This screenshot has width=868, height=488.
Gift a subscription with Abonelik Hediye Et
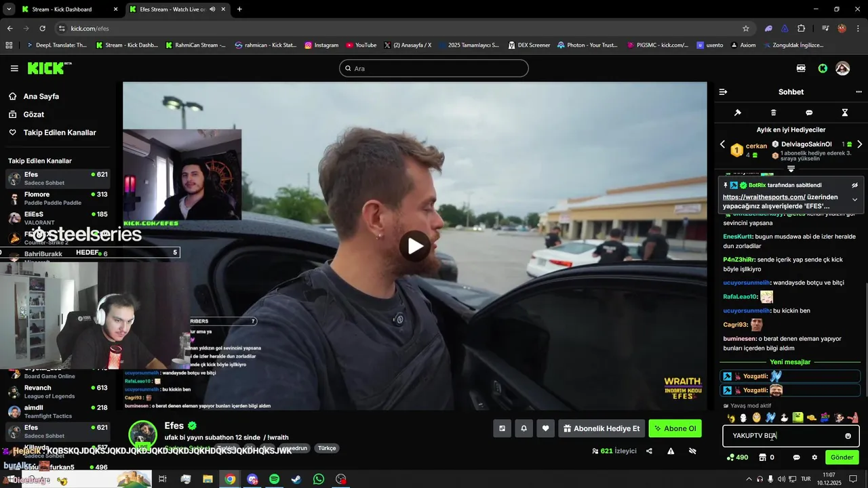(601, 428)
